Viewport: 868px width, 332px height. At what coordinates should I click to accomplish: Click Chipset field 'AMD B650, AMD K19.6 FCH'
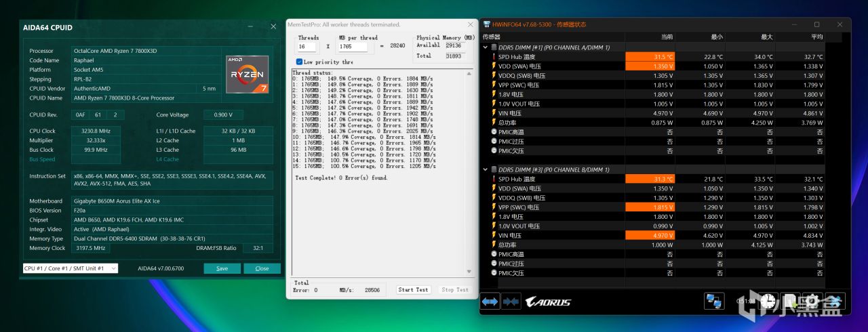tap(172, 220)
